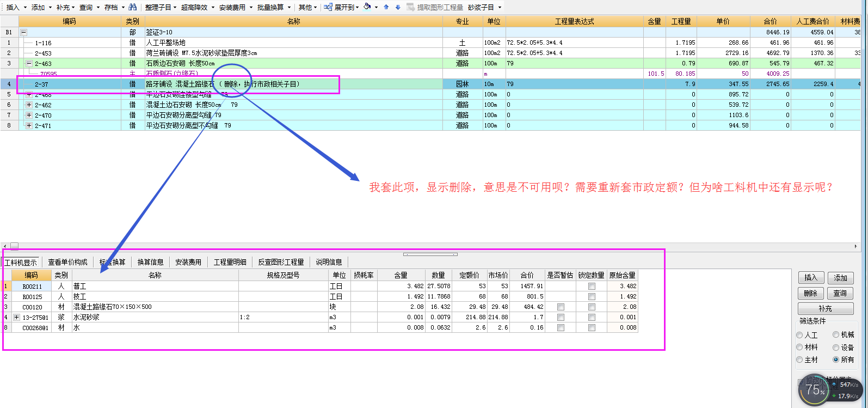Screen dimensions: 868x408
Task: Select the 2-37 路牙铺设 row code cell
Action: [x=70, y=84]
